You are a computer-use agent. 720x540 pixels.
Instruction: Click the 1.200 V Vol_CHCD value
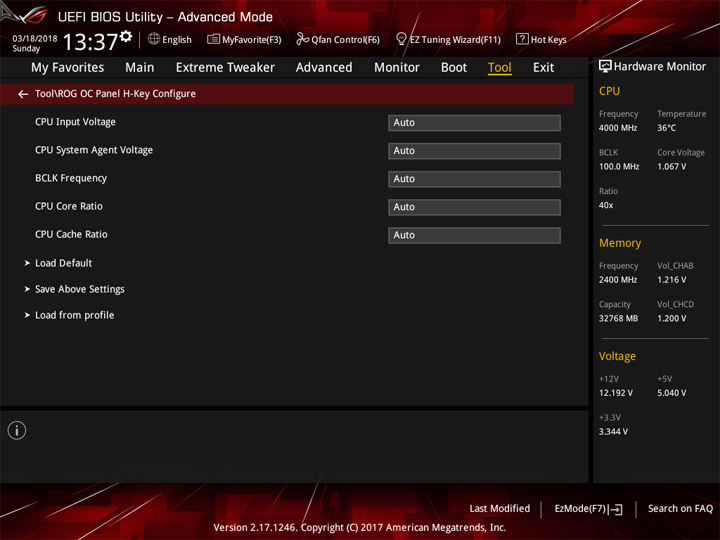[x=671, y=318]
